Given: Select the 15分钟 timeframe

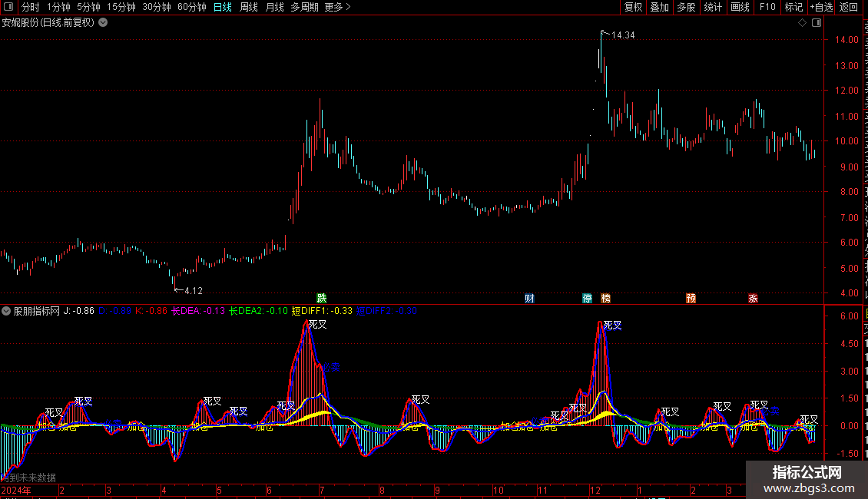Looking at the screenshot, I should click(121, 7).
